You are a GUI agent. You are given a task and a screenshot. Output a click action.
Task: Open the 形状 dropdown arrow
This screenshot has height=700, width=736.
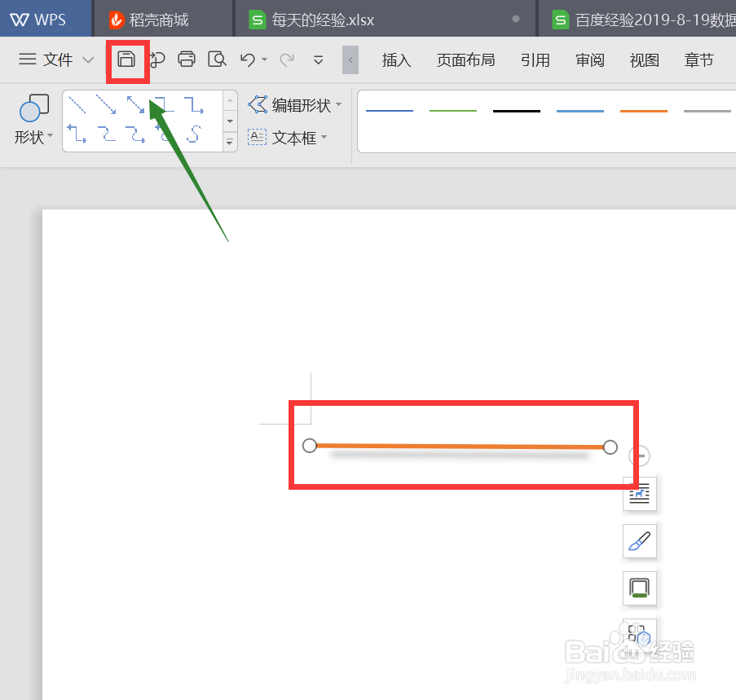click(x=51, y=135)
